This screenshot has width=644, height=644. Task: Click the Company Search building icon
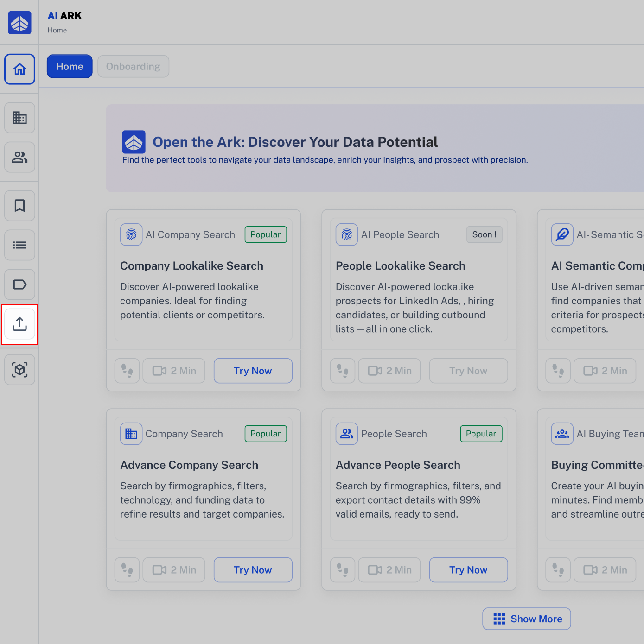tap(131, 434)
